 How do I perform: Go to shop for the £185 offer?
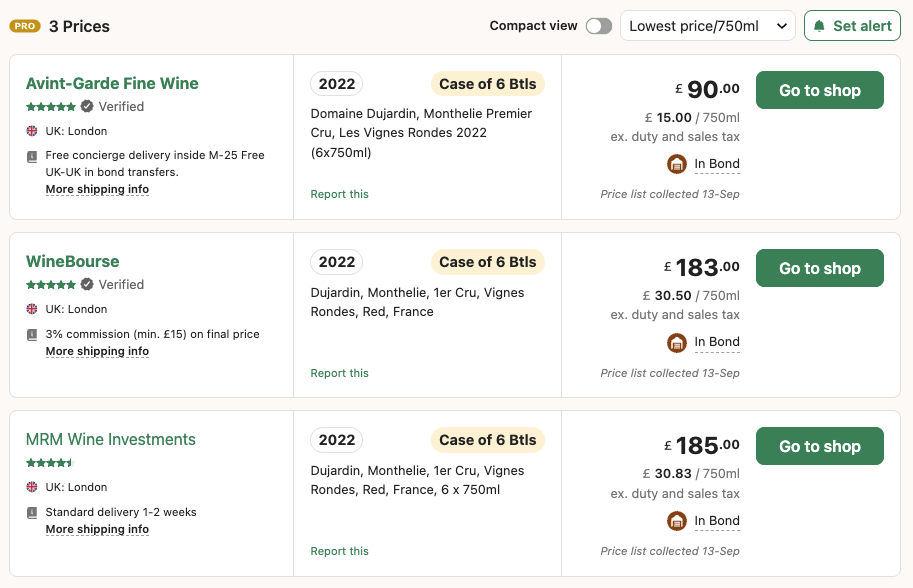[x=820, y=446]
